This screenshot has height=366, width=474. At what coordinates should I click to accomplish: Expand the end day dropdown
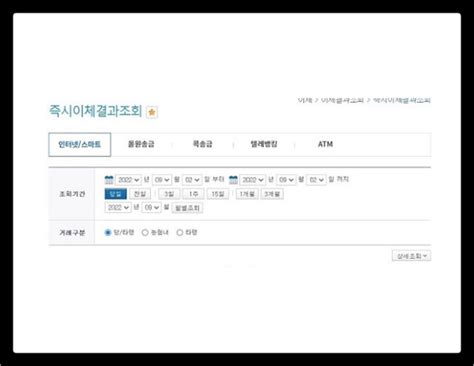point(316,180)
